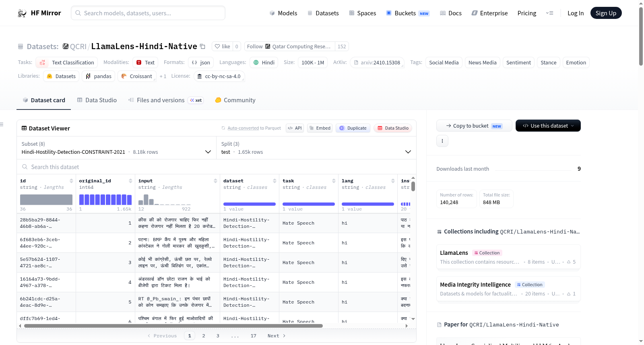
Task: Open the Dataset card tab
Action: 44,100
